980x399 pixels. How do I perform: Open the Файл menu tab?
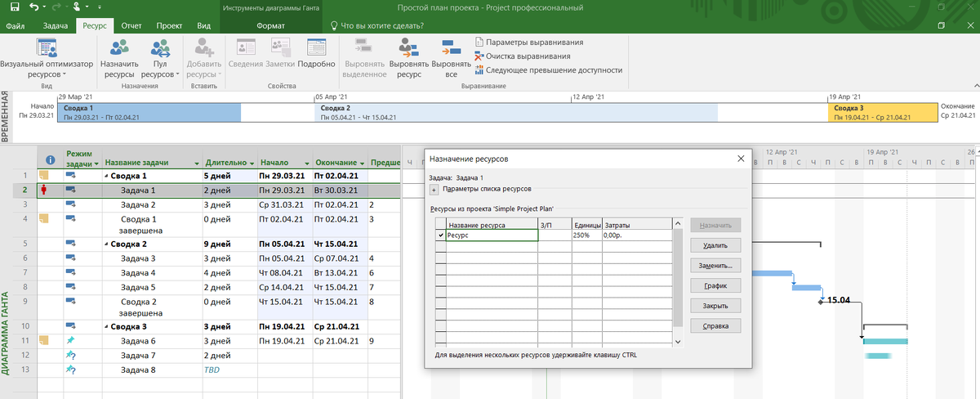tap(15, 25)
